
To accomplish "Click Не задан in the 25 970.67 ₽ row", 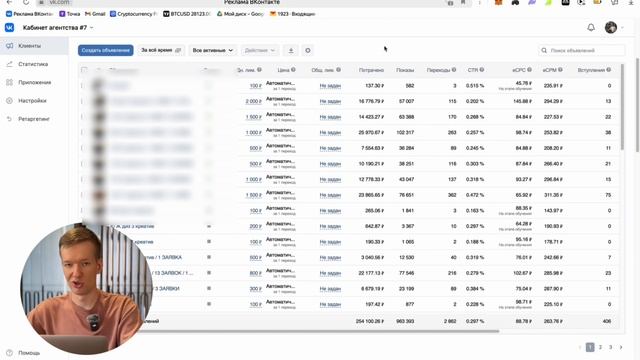I will pos(330,133).
